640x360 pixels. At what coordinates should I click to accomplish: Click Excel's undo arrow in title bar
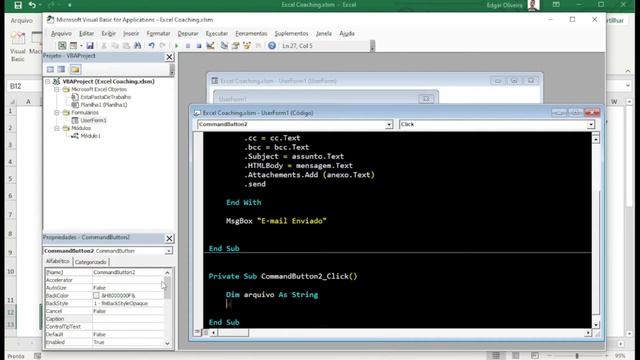(x=32, y=5)
